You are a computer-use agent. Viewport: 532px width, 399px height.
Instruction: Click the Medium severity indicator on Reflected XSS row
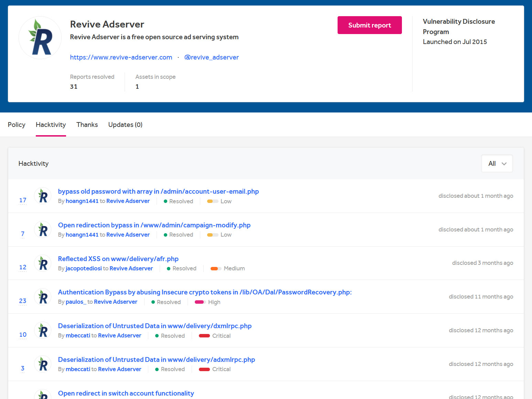[227, 268]
